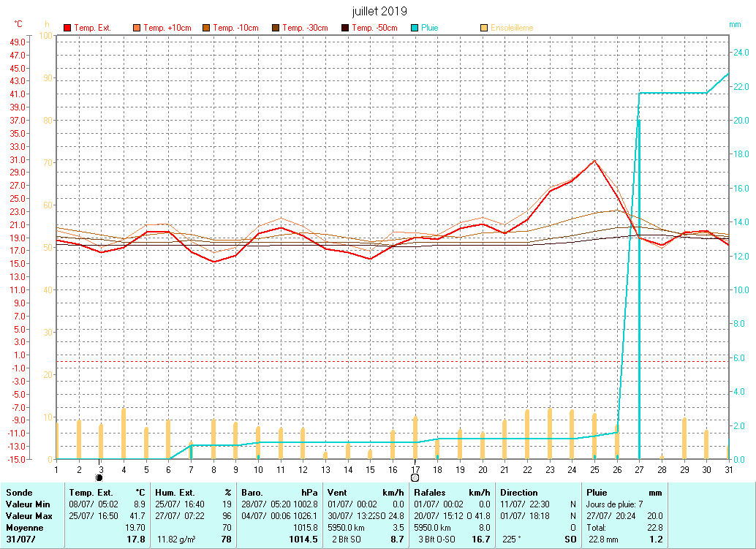Select the Valeur Max row label
The height and width of the screenshot is (549, 756).
click(29, 516)
